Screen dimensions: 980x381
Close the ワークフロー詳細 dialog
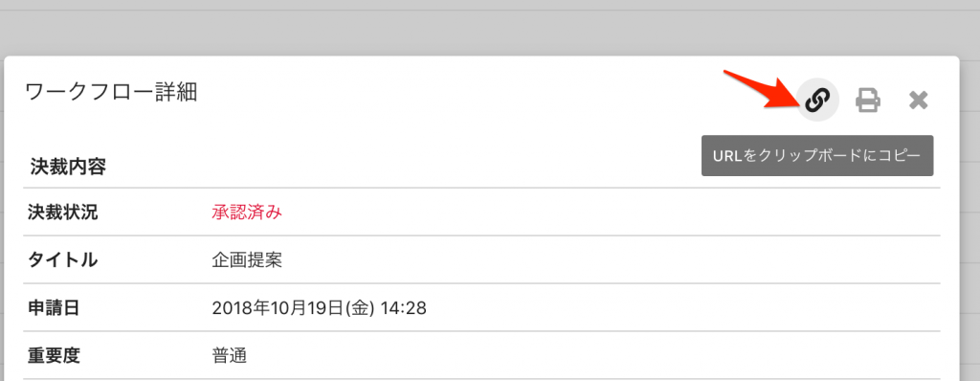[918, 101]
